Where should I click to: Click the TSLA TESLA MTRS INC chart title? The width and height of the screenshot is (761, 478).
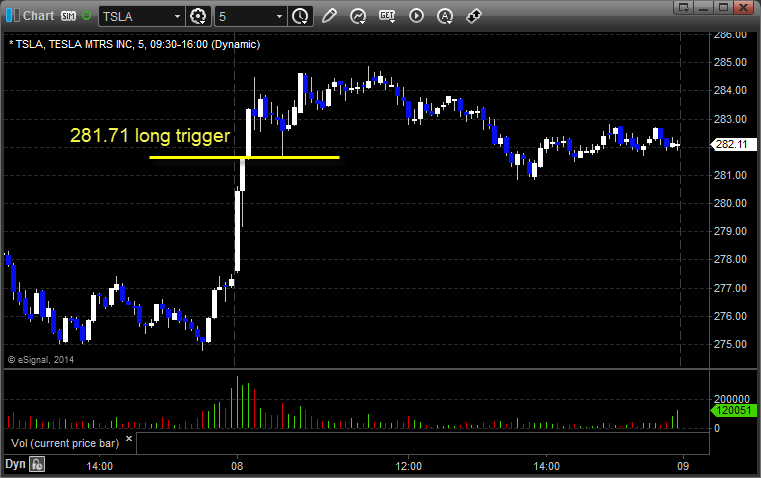134,45
